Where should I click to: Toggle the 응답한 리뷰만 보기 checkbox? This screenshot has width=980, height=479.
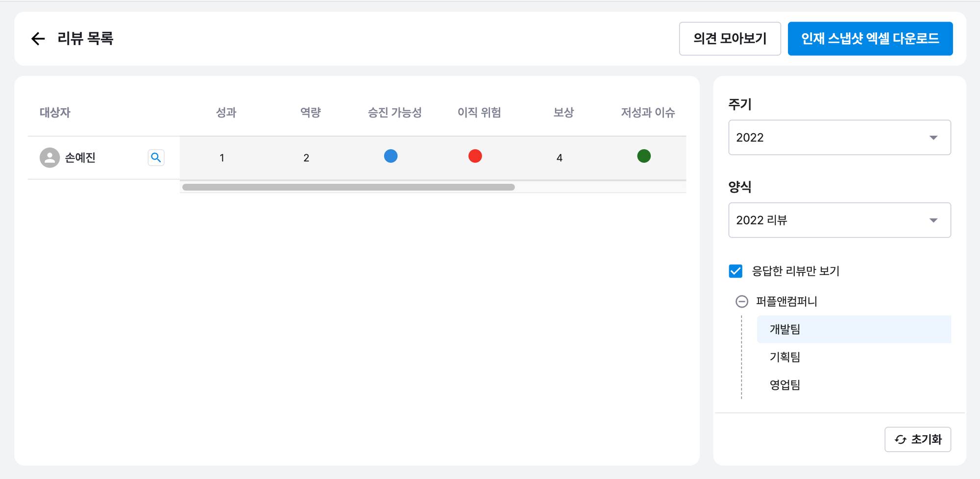click(735, 271)
